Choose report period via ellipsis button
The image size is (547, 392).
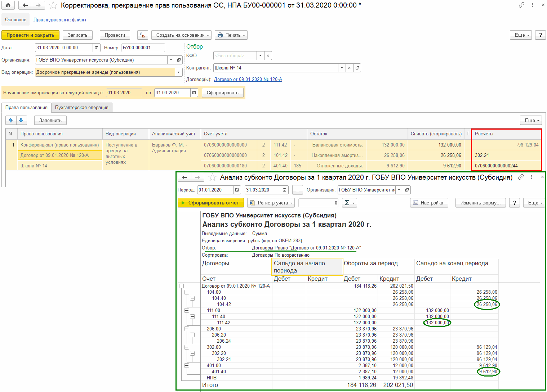pyautogui.click(x=298, y=190)
